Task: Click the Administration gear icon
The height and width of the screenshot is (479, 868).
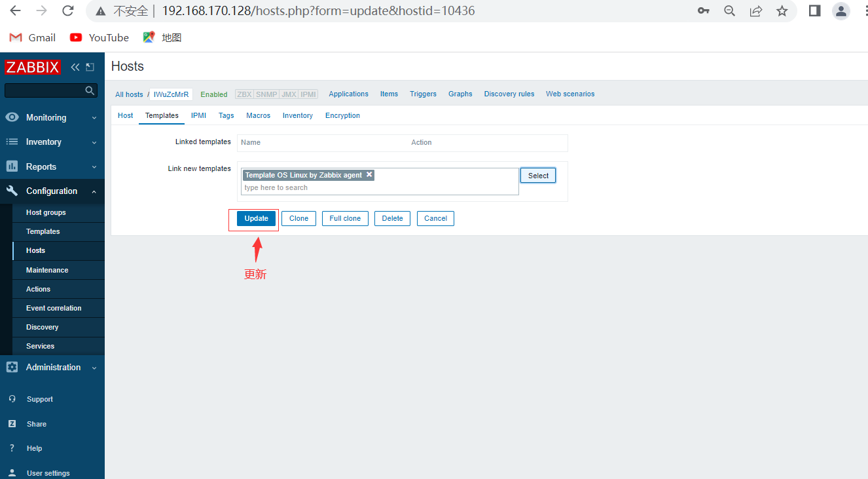Action: coord(12,367)
